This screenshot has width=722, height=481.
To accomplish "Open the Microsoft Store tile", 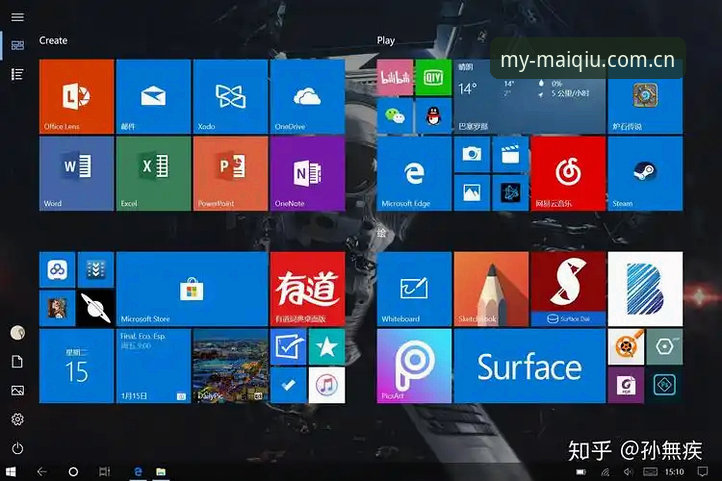I will pyautogui.click(x=192, y=289).
